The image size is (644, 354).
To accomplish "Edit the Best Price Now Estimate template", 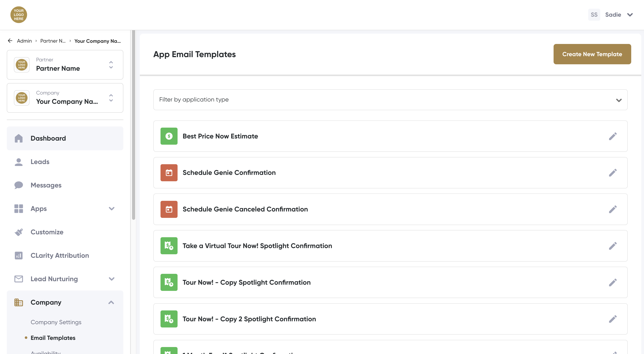I will (x=612, y=136).
